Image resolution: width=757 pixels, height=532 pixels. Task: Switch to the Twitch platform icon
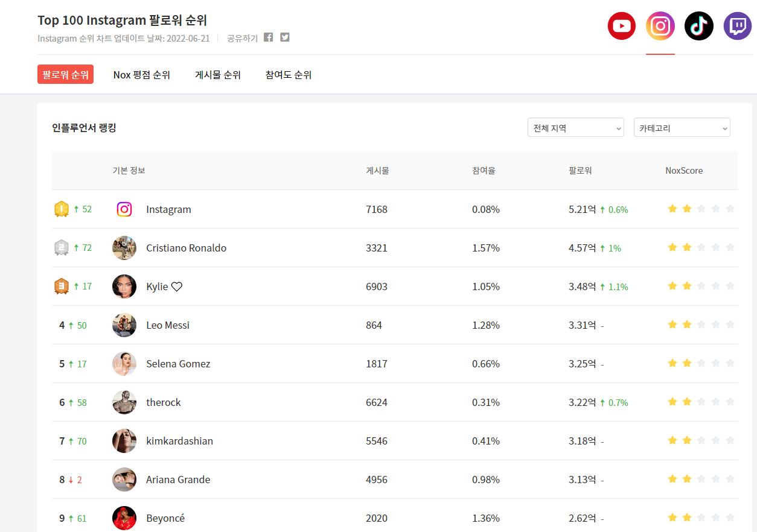(738, 26)
